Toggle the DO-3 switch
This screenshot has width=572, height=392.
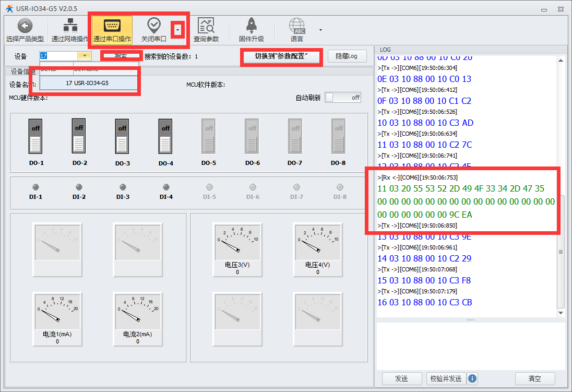(x=122, y=137)
